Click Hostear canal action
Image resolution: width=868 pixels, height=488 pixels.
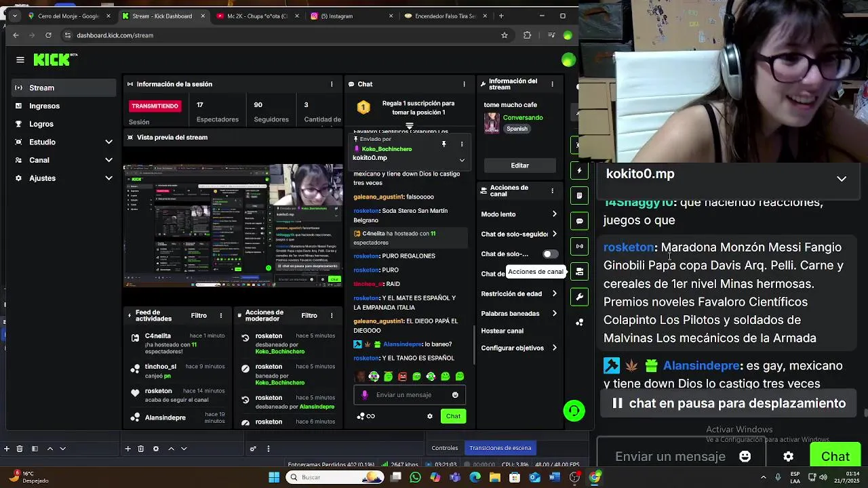click(502, 331)
